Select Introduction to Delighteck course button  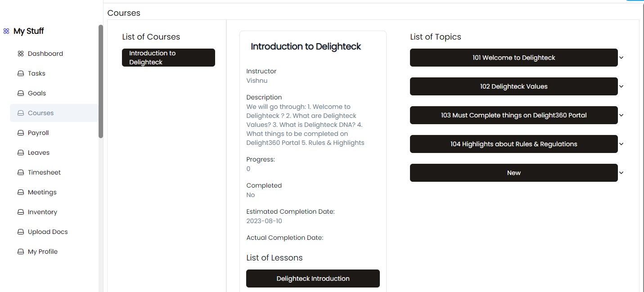[168, 58]
